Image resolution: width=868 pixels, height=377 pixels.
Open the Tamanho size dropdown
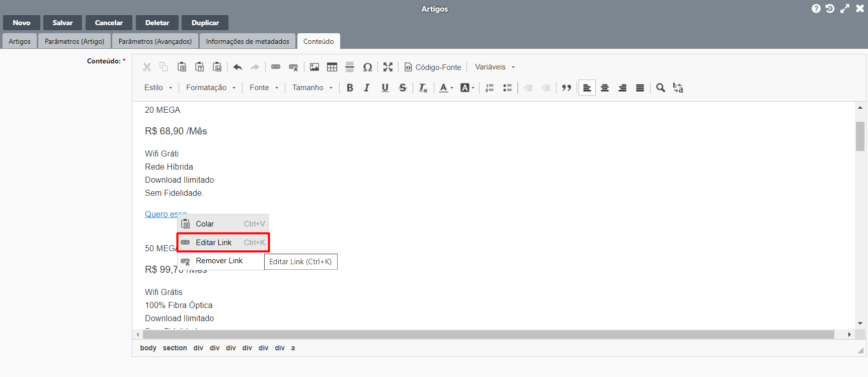312,88
